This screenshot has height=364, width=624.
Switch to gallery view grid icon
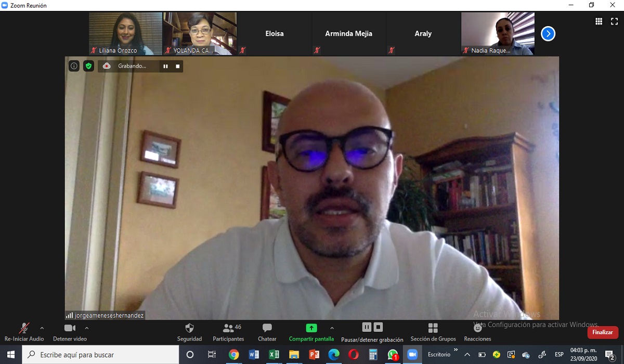click(599, 21)
